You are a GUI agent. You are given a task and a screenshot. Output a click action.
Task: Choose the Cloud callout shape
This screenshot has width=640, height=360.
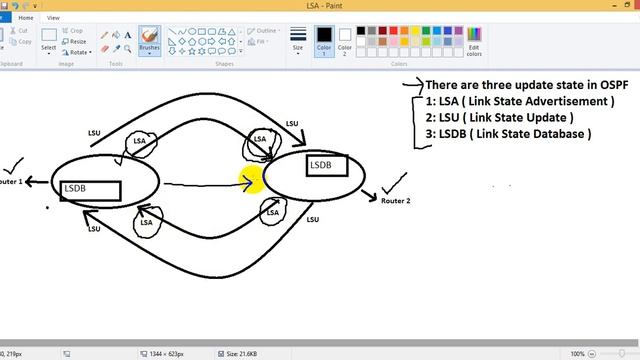(x=231, y=51)
